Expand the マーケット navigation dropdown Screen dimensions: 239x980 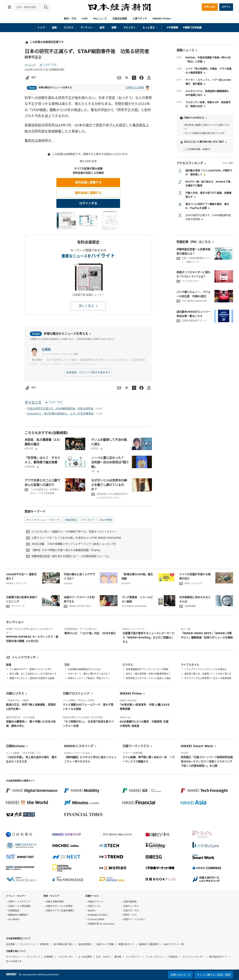88,27
